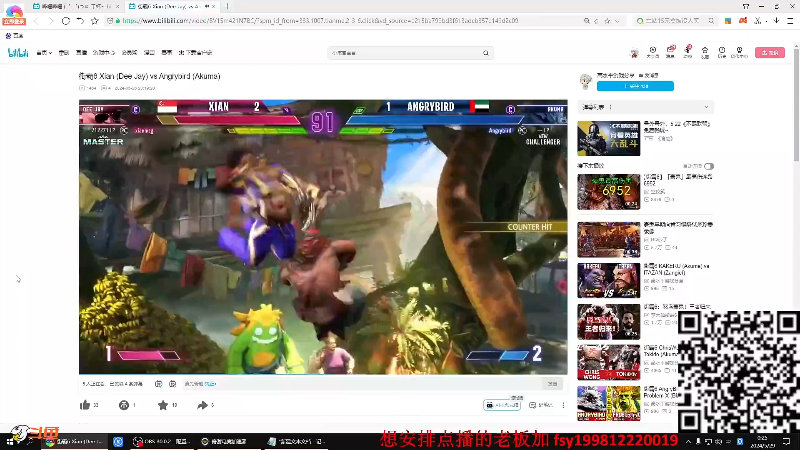This screenshot has height=450, width=800.
Task: Click address bar zoom magnifier icon
Action: (587, 21)
